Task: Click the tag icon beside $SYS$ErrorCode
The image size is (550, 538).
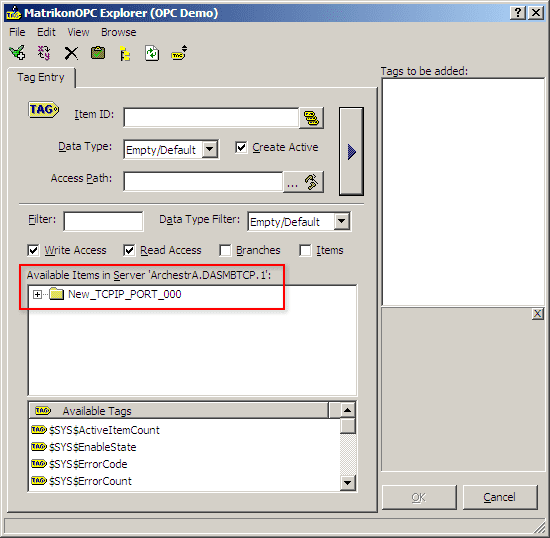Action: (39, 464)
